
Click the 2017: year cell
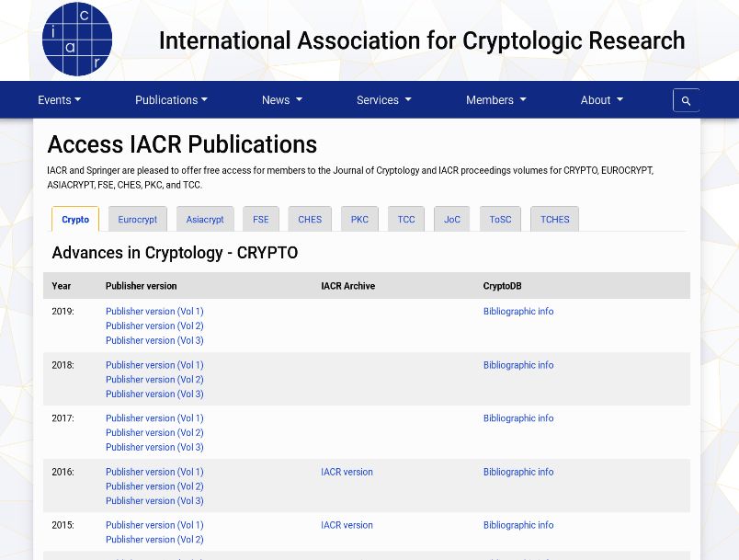63,418
